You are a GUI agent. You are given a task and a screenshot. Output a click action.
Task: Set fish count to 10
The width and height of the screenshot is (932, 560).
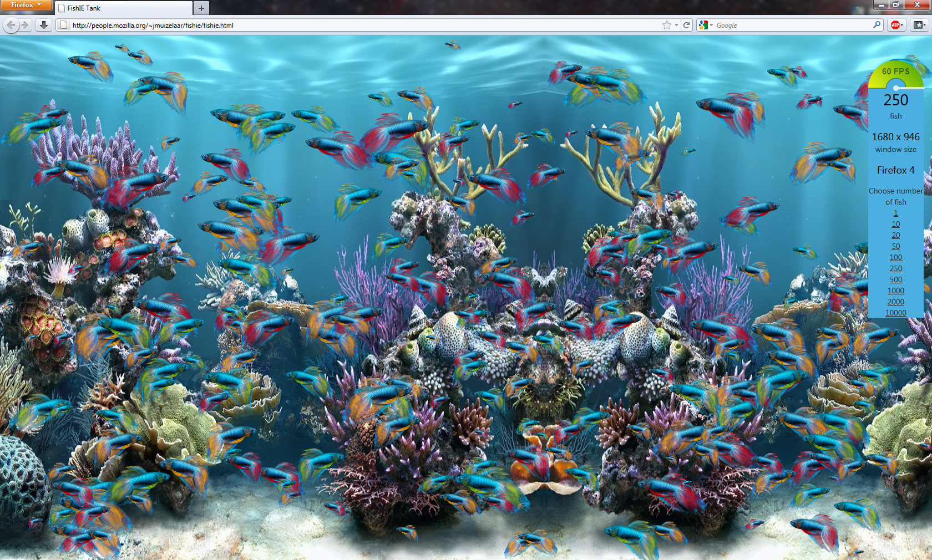[895, 225]
